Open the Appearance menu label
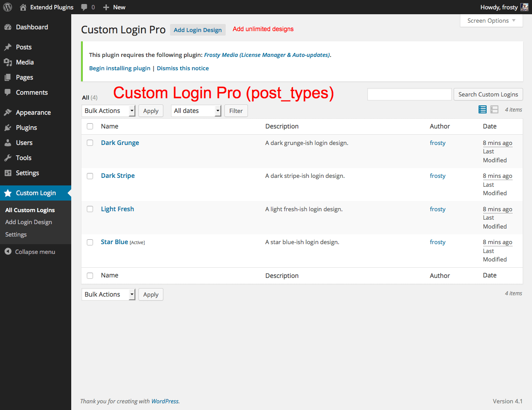532x410 pixels. (x=33, y=113)
